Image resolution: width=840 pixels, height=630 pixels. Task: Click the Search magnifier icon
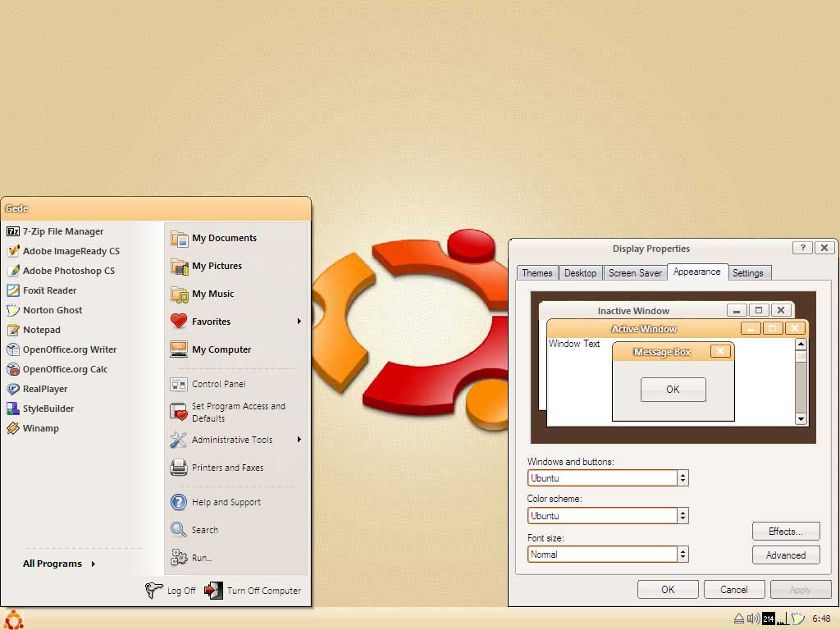[178, 530]
